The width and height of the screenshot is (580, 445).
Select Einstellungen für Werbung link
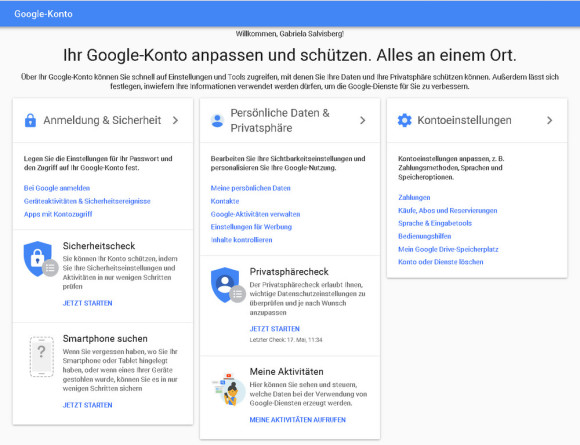coord(251,227)
